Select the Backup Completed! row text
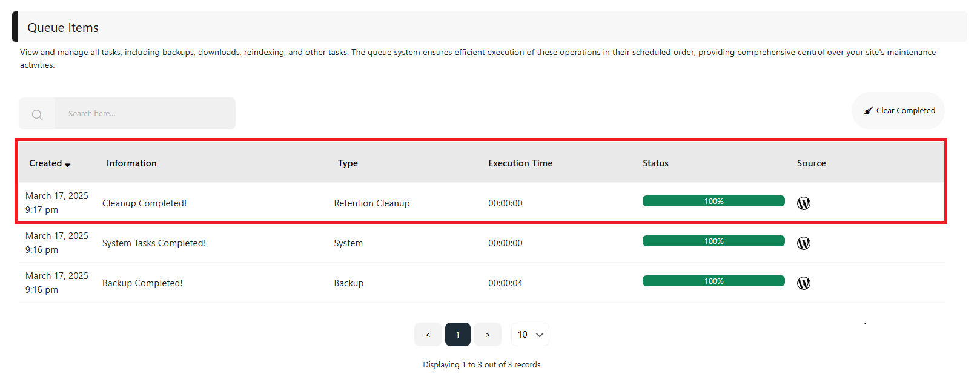The width and height of the screenshot is (980, 377). click(142, 283)
